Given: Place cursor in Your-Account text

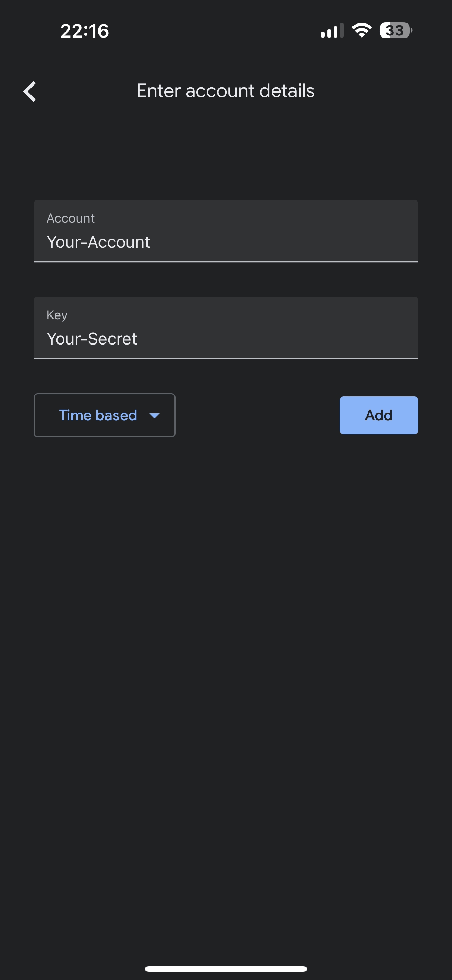Looking at the screenshot, I should click(x=98, y=242).
